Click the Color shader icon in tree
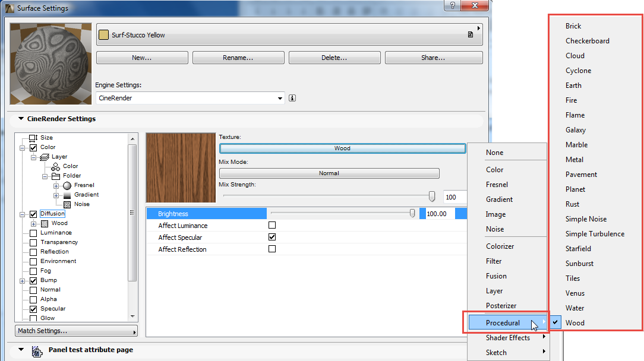644x361 pixels. pos(55,166)
